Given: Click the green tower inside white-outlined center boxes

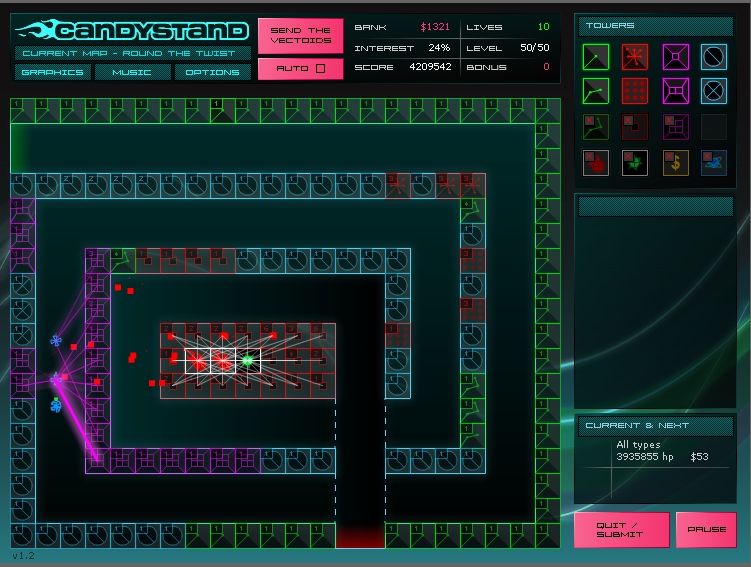Looking at the screenshot, I should click(x=248, y=361).
